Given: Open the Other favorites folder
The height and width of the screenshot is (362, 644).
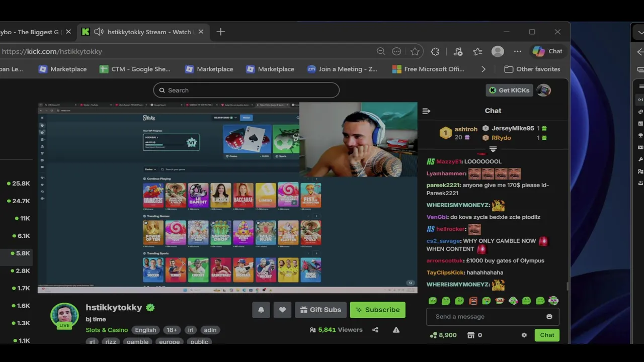Looking at the screenshot, I should pos(532,69).
